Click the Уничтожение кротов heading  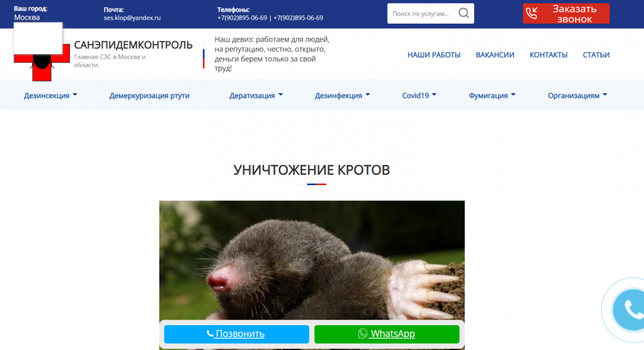pyautogui.click(x=311, y=170)
